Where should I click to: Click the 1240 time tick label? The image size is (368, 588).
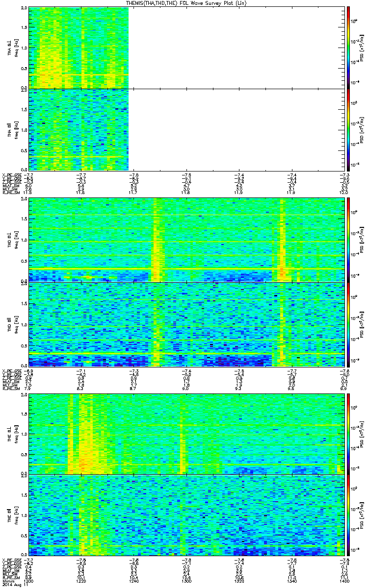133,581
